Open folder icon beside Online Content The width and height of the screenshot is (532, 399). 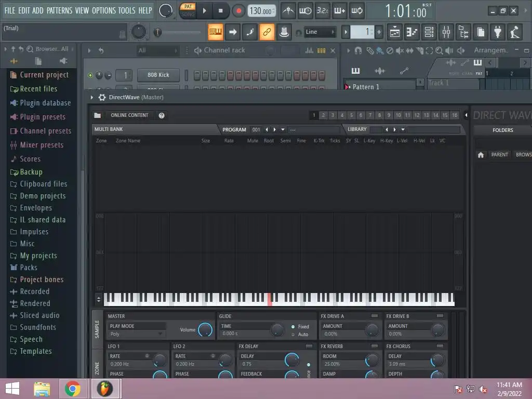click(x=97, y=115)
